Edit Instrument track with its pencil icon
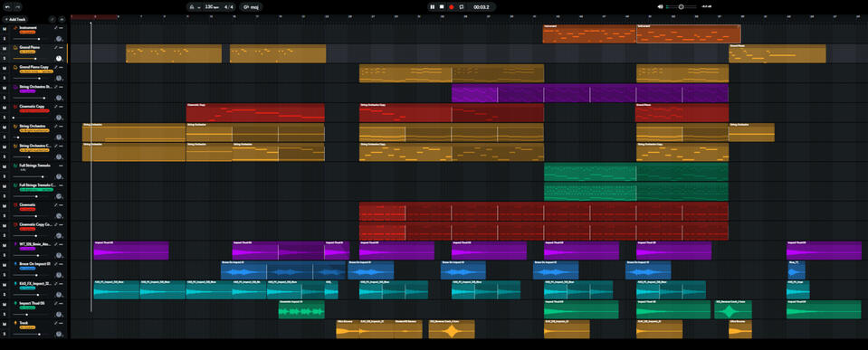 point(55,28)
